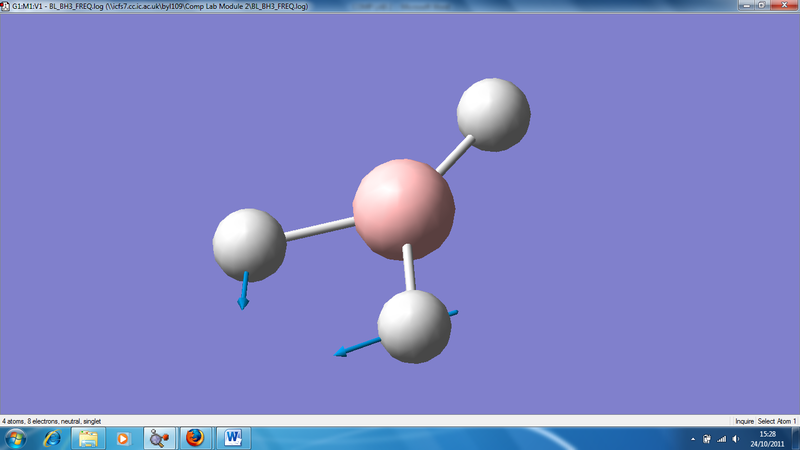Launch Internet Explorer from taskbar
This screenshot has height=450, width=800.
pos(53,438)
